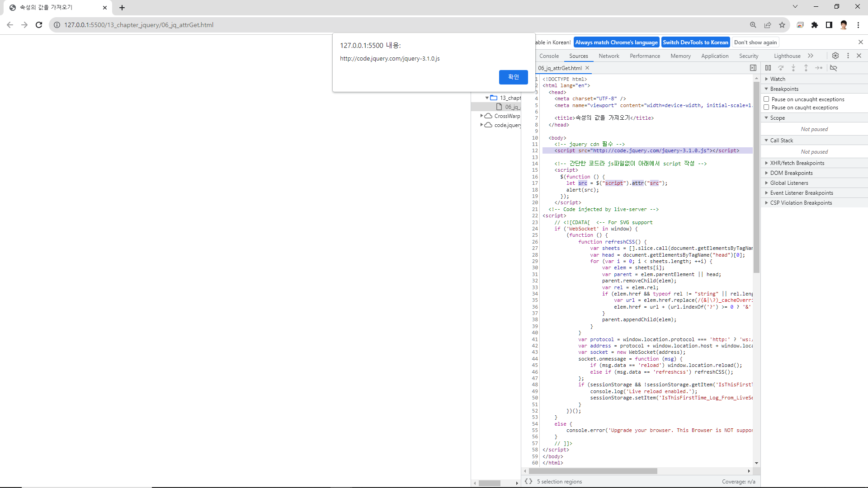Click the toggle debugger sidebar icon
868x488 pixels.
(753, 68)
